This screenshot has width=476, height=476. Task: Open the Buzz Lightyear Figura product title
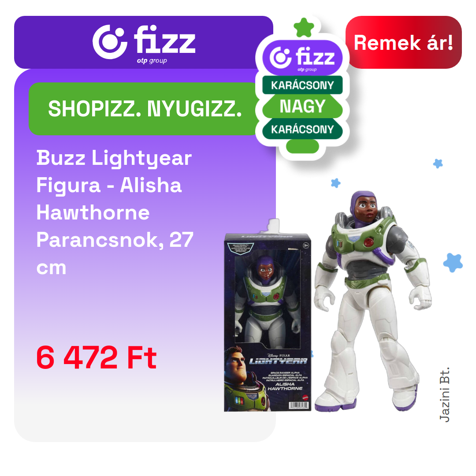click(115, 212)
